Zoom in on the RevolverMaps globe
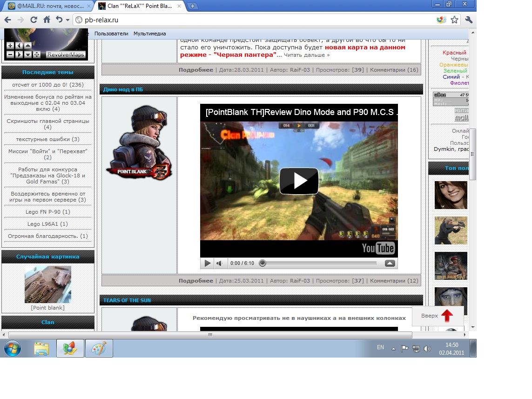532x399 pixels. click(x=10, y=46)
